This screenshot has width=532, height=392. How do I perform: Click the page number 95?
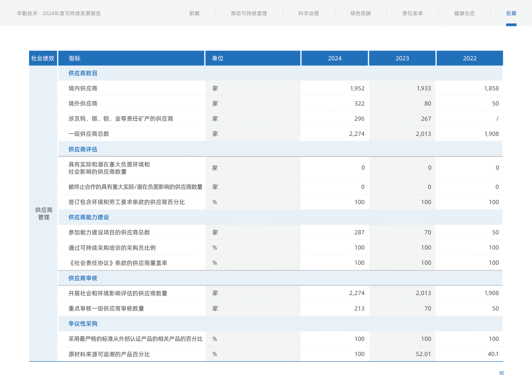[501, 373]
